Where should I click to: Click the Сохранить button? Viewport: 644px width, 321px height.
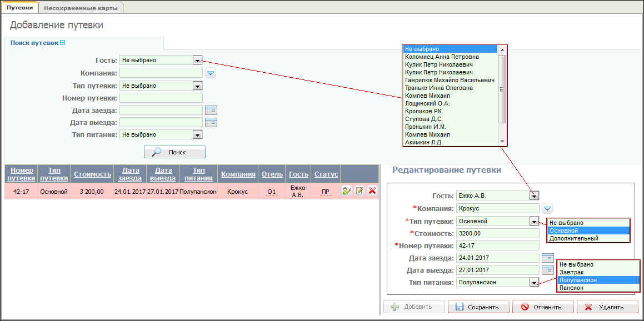(481, 307)
